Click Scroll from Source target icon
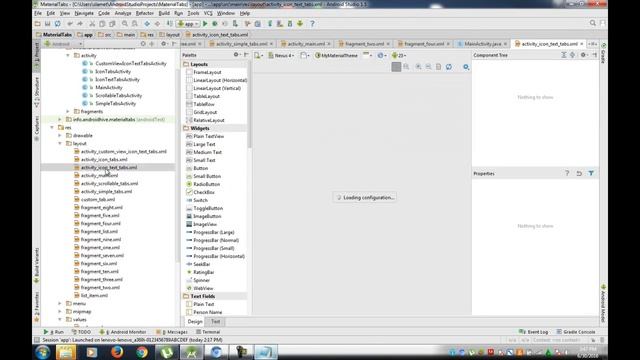This screenshot has width=640, height=360. pos(143,44)
